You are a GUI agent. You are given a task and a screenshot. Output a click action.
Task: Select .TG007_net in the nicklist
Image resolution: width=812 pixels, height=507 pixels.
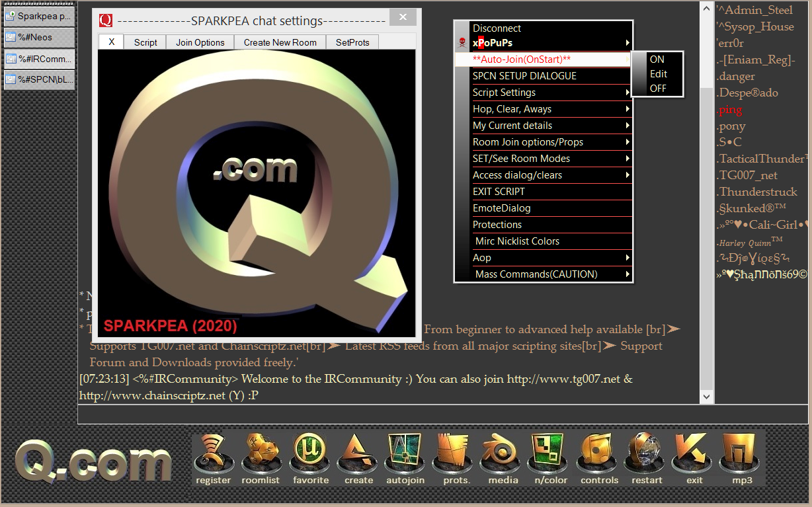[x=747, y=175]
